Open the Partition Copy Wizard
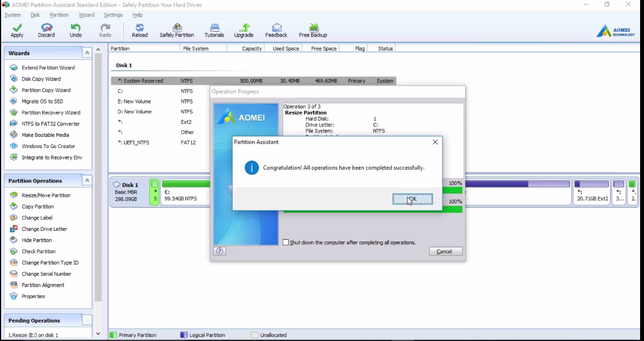This screenshot has height=341, width=644. [46, 90]
